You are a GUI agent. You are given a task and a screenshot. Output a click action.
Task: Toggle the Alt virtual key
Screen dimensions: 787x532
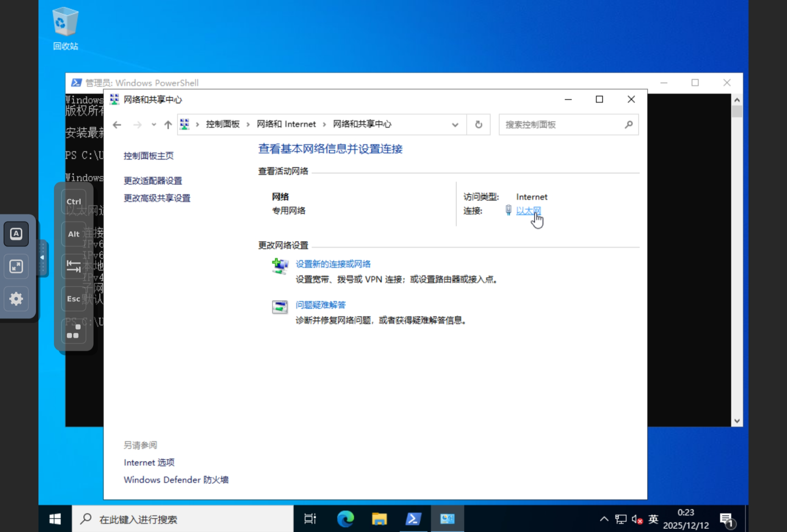[74, 234]
